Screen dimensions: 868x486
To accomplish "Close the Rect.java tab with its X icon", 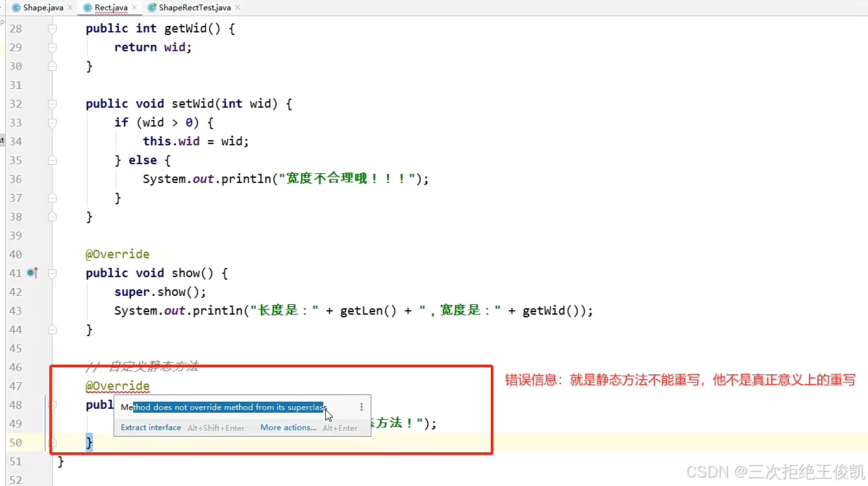I will pyautogui.click(x=134, y=8).
